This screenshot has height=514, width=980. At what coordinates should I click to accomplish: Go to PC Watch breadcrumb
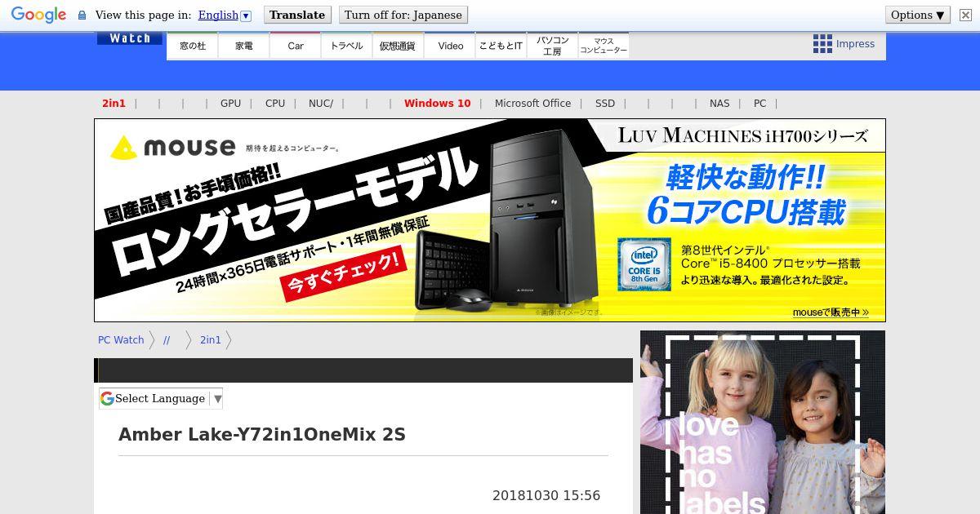pos(121,340)
